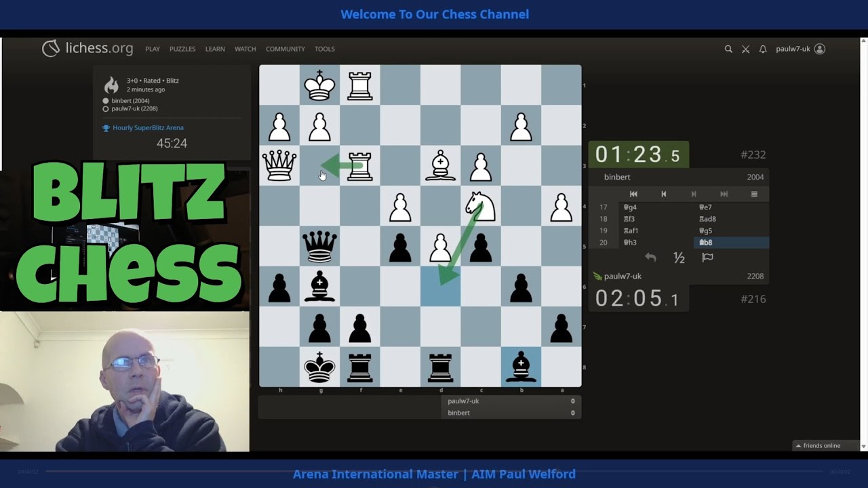Open the search magnifier icon
This screenshot has height=488, width=868.
(728, 49)
